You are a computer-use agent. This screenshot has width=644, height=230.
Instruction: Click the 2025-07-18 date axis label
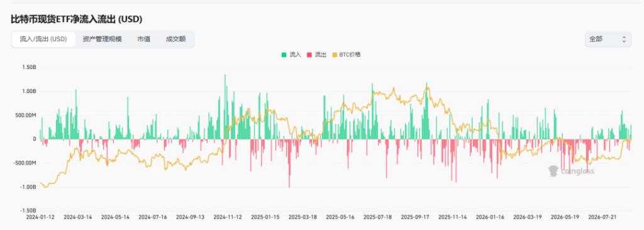[377, 216]
